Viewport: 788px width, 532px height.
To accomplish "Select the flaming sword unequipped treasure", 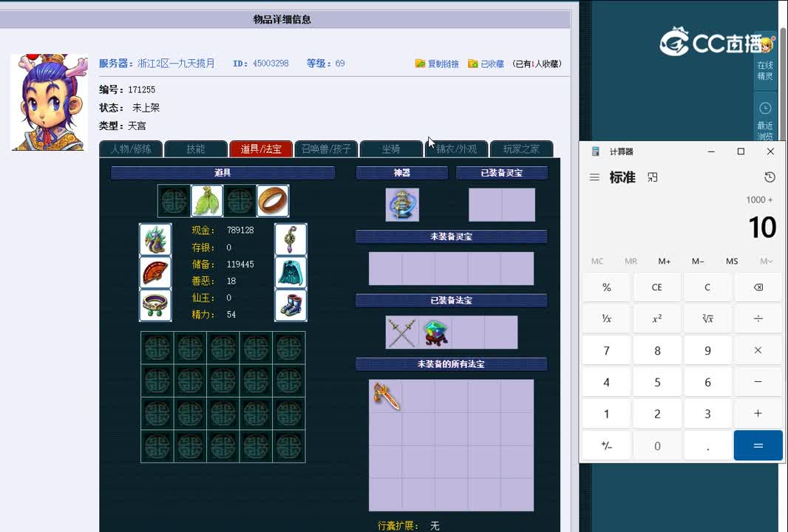I will pos(385,396).
